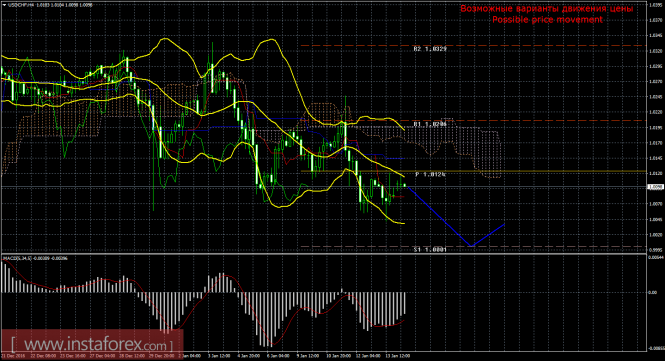Image resolution: width=665 pixels, height=361 pixels.
Task: Select the 10 Jan 20:00 time axis label
Action: (x=338, y=356)
